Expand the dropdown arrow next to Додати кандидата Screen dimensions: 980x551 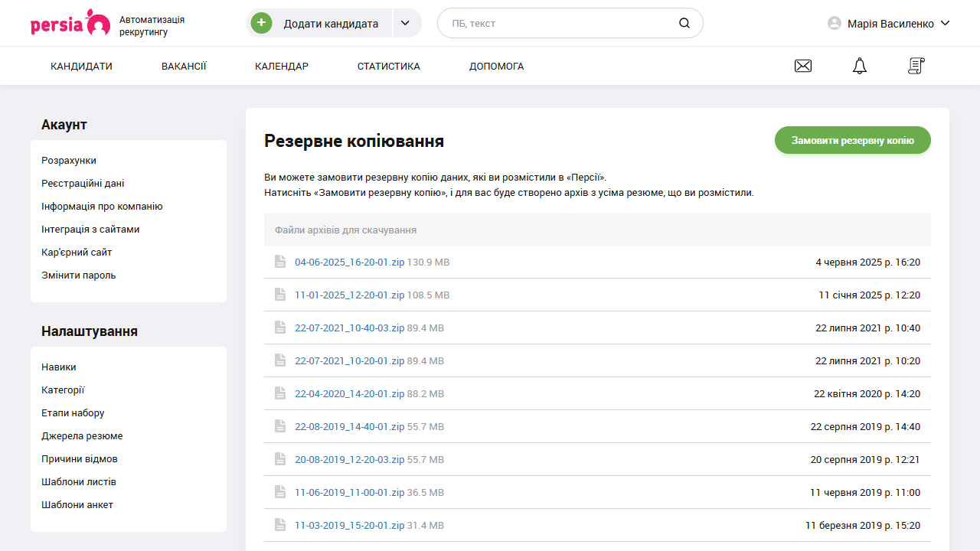tap(407, 24)
